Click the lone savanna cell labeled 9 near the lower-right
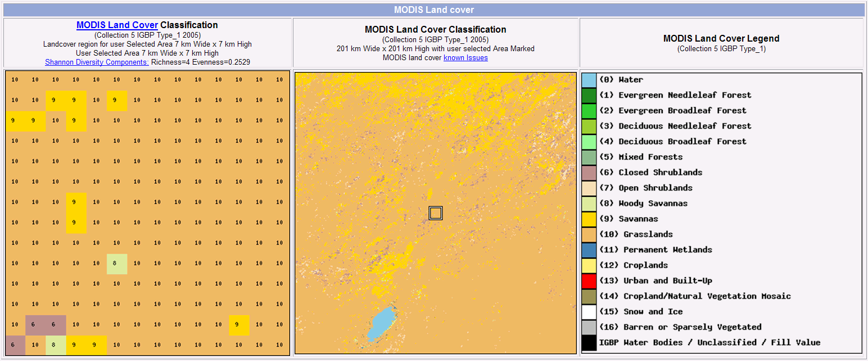Image resolution: width=868 pixels, height=361 pixels. point(239,325)
